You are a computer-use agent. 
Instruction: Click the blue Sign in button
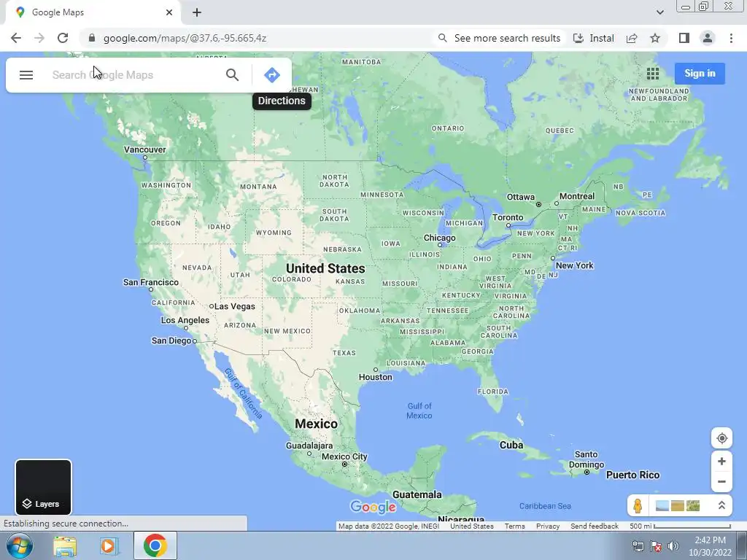click(700, 74)
